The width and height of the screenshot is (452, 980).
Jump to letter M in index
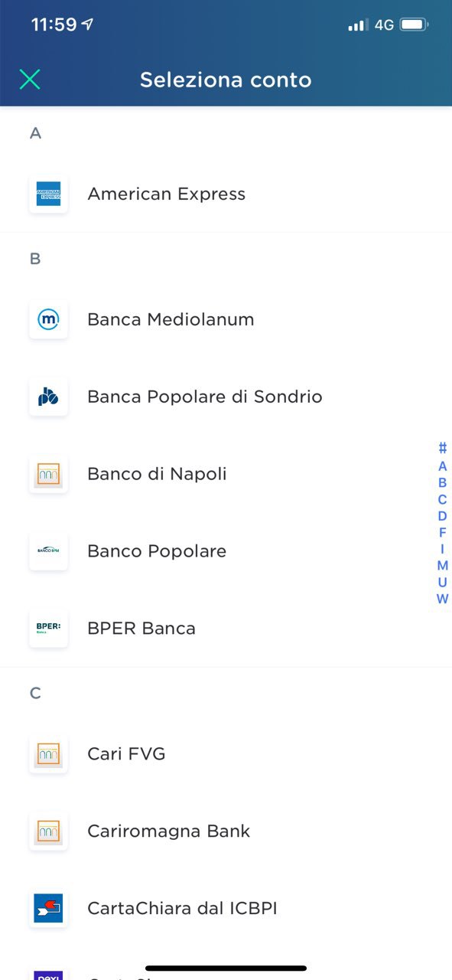pos(442,566)
